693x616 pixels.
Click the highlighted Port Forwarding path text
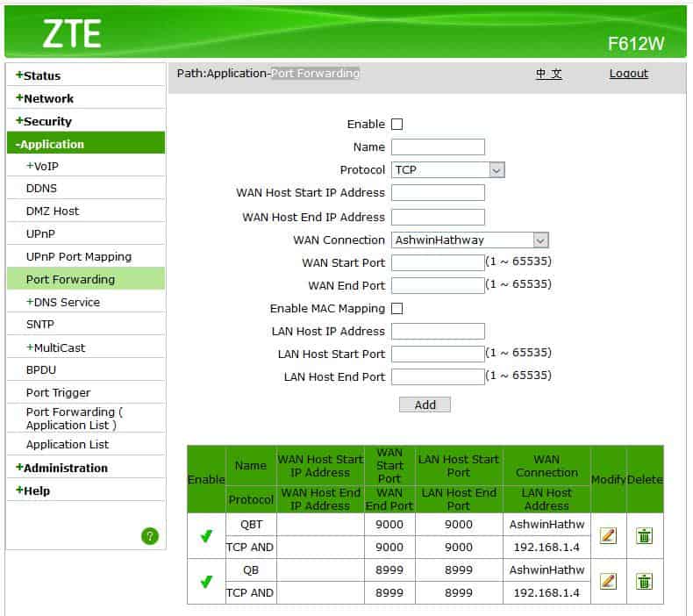(x=315, y=74)
